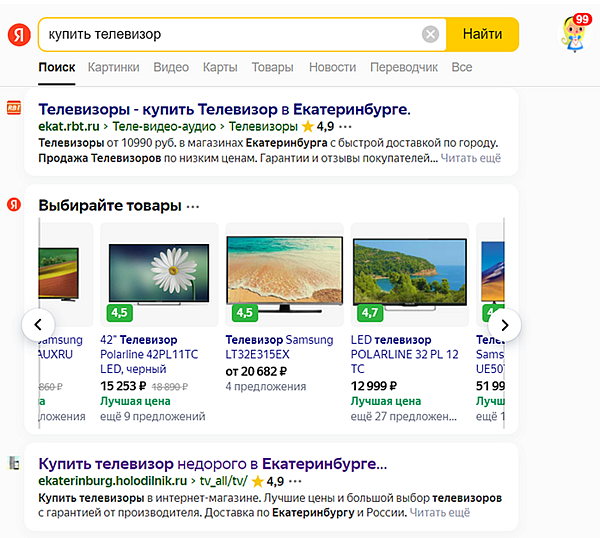The height and width of the screenshot is (538, 600).
Task: Open the link 42" Телевизор Polarline 42PL11TC LED, черный
Action: point(149,354)
